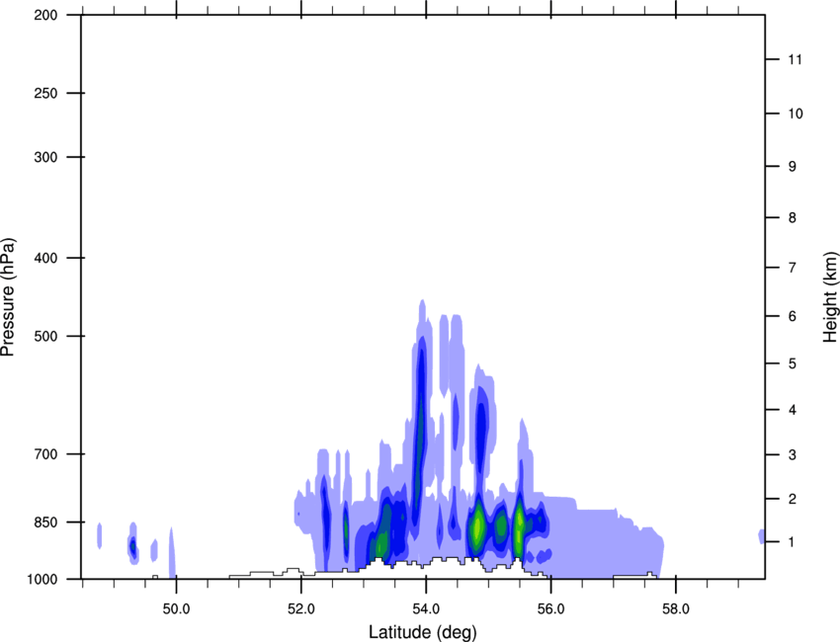Click the 56.0 latitude tick label
Image resolution: width=840 pixels, height=642 pixels.
[551, 609]
